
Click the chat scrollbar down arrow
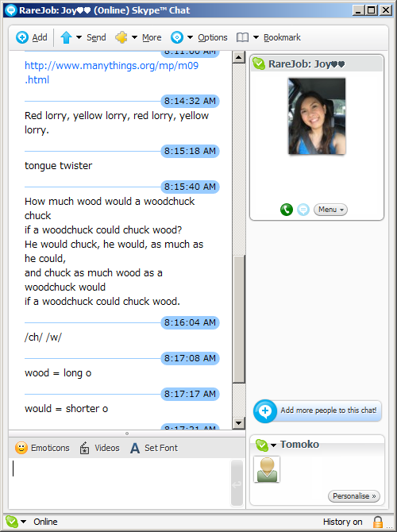coord(239,422)
